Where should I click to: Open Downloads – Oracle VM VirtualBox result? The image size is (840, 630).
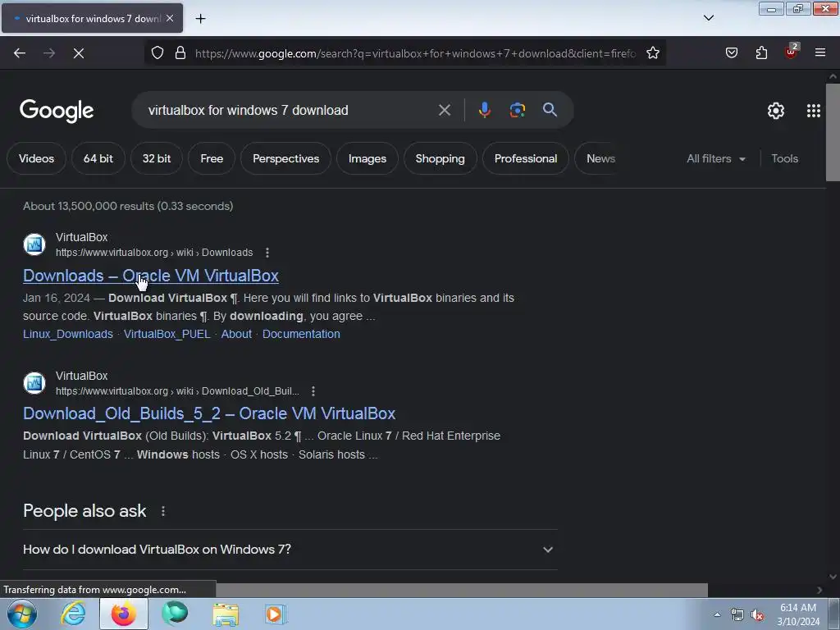coord(151,276)
